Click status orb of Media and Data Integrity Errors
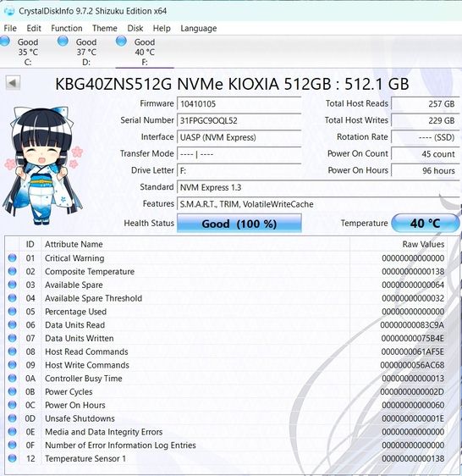The image size is (462, 476). (x=12, y=431)
